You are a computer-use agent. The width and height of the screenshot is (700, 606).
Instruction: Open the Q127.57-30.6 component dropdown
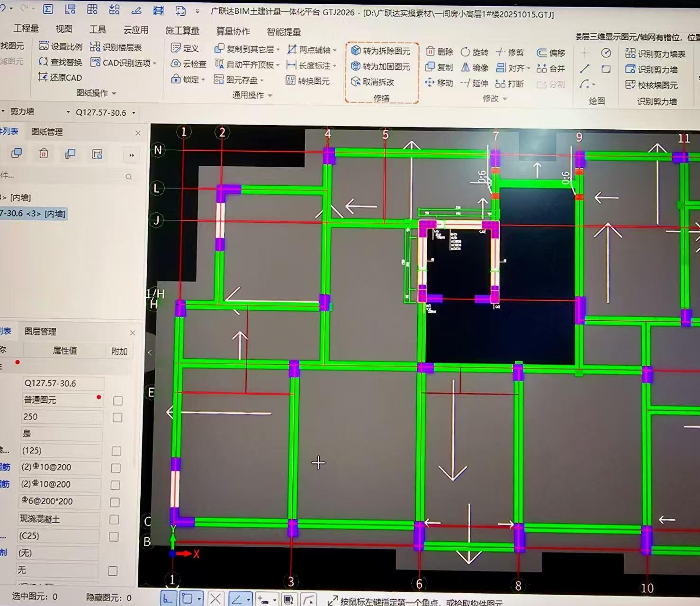point(134,113)
